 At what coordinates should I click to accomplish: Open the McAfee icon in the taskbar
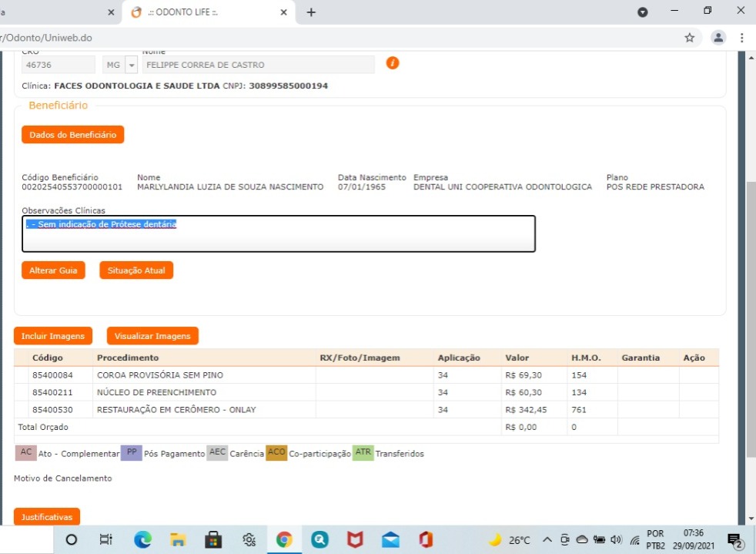(355, 540)
